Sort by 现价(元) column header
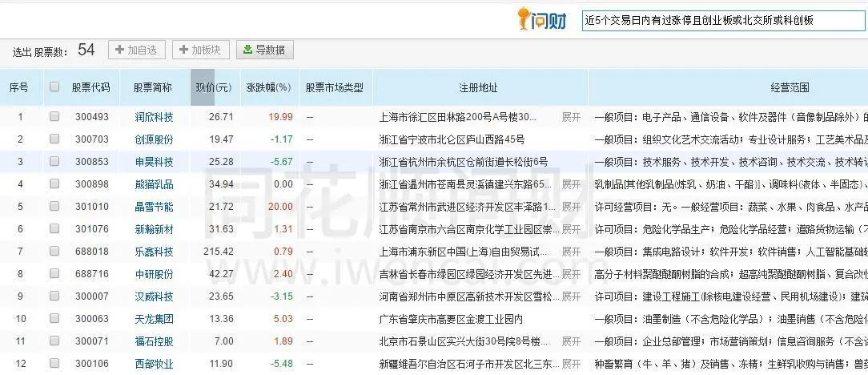The width and height of the screenshot is (868, 375). (214, 87)
